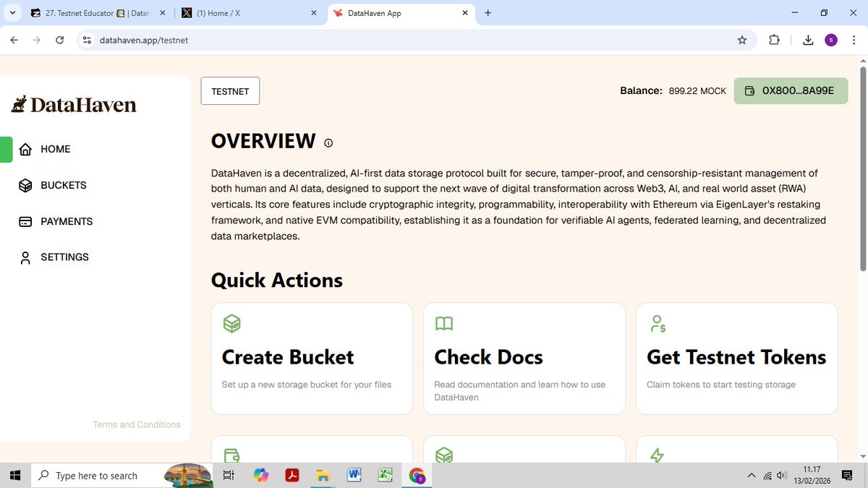Click the info icon beside OVERVIEW
Image resolution: width=868 pixels, height=488 pixels.
pos(328,143)
